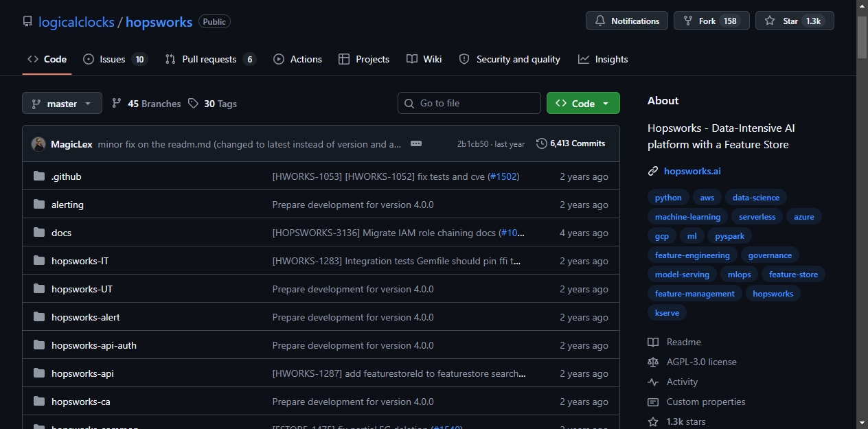Open the logicalclocks owner link
This screenshot has width=868, height=429.
pos(76,22)
